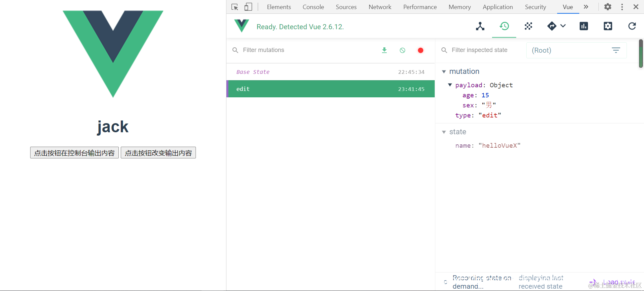644x291 pixels.
Task: Collapse the mutation section
Action: click(444, 71)
